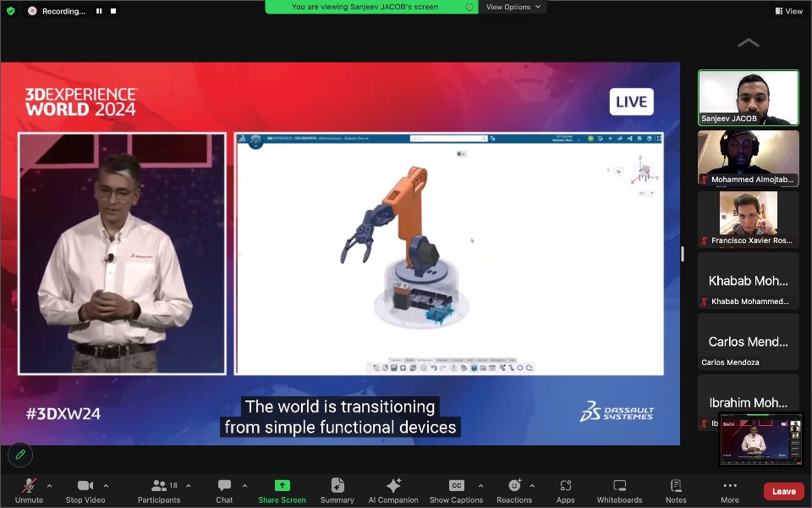Click the green annotate pencil icon
This screenshot has width=812, height=508.
[x=20, y=455]
